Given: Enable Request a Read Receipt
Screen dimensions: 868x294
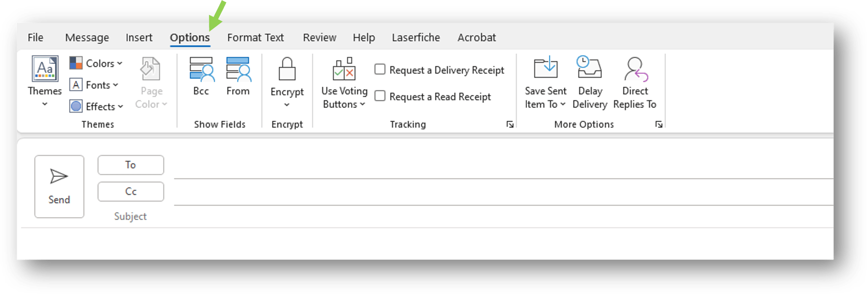Looking at the screenshot, I should [380, 96].
